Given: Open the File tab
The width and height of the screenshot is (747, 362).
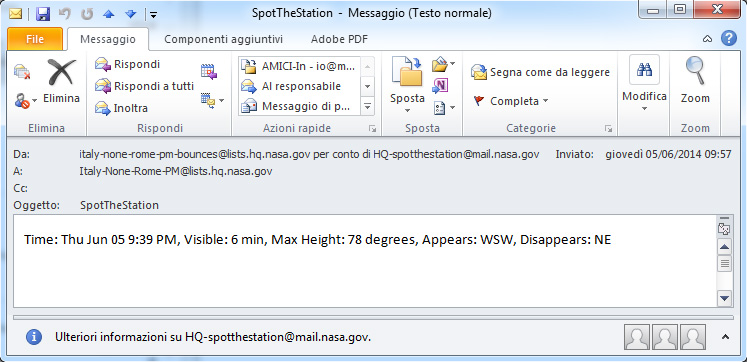Looking at the screenshot, I should pyautogui.click(x=35, y=39).
